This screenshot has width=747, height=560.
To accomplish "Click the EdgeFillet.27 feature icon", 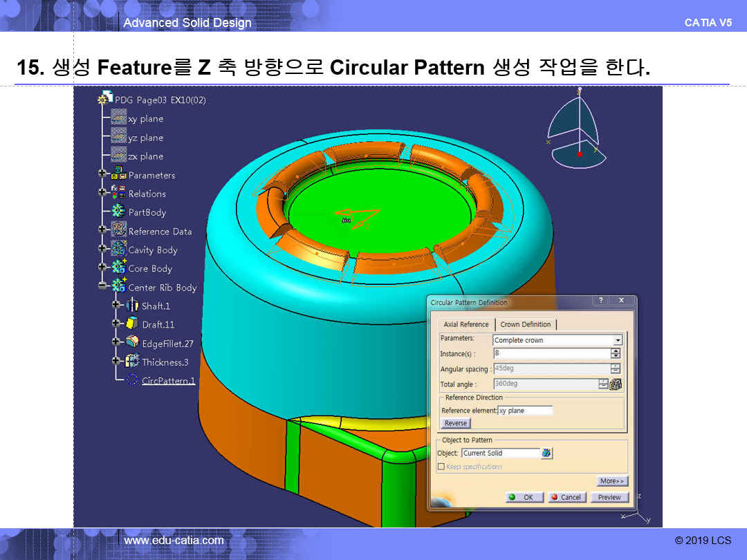I will tap(133, 343).
